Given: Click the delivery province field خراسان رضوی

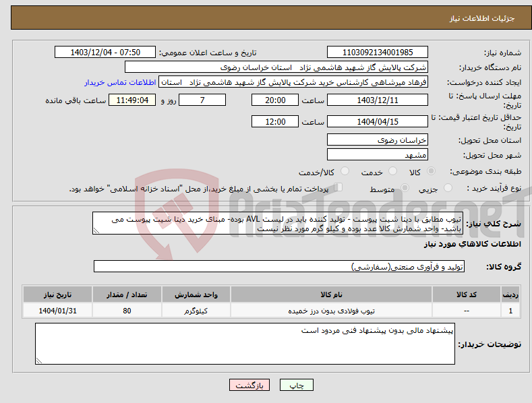Looking at the screenshot, I should point(378,139).
